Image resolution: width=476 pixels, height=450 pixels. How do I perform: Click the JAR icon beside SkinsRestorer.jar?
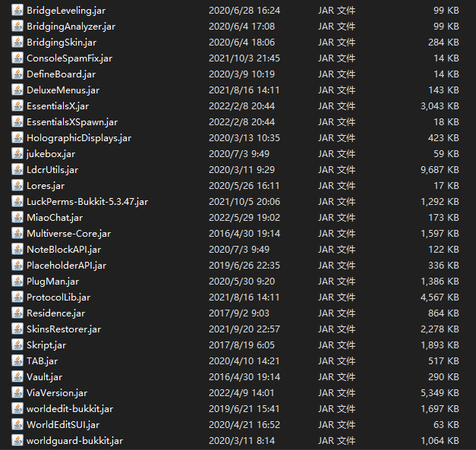pyautogui.click(x=17, y=329)
